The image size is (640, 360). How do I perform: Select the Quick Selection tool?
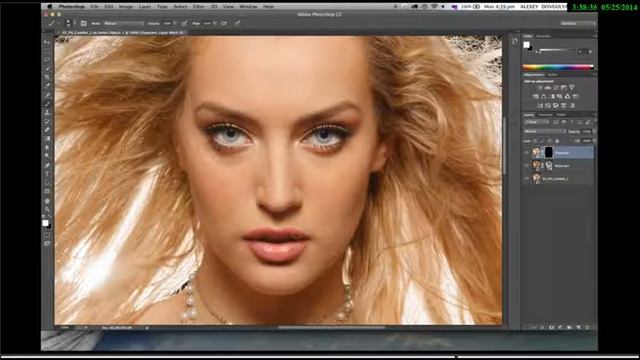point(47,69)
